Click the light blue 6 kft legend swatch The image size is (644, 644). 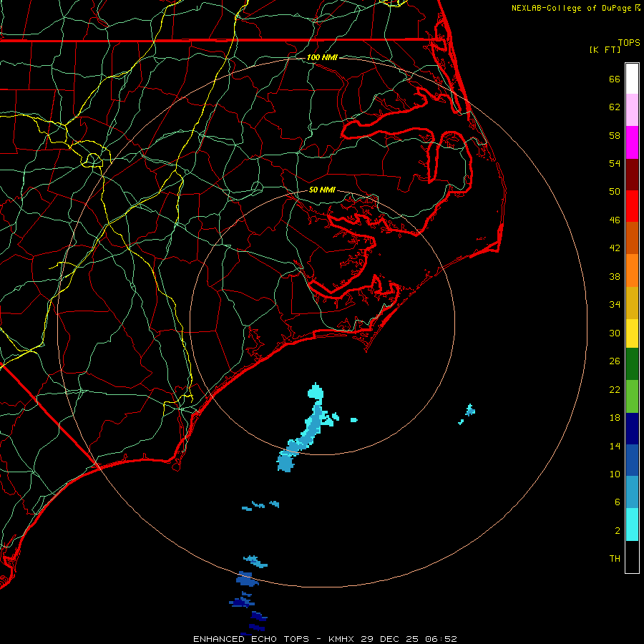(632, 492)
